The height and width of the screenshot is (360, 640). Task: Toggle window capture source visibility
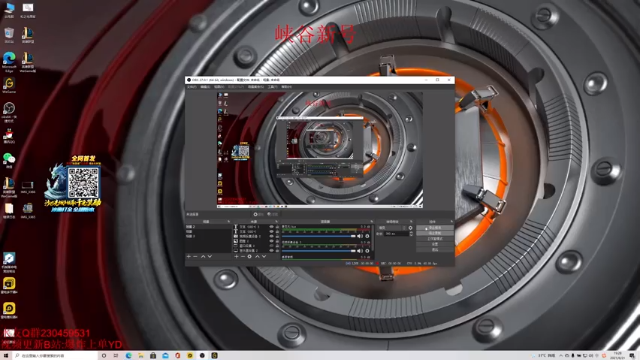[271, 245]
